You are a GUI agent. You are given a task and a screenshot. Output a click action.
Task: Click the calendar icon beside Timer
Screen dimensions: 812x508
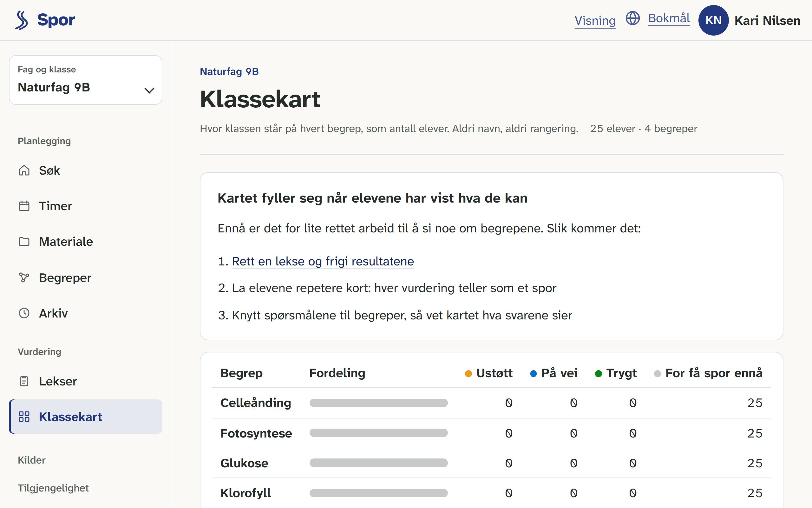24,206
